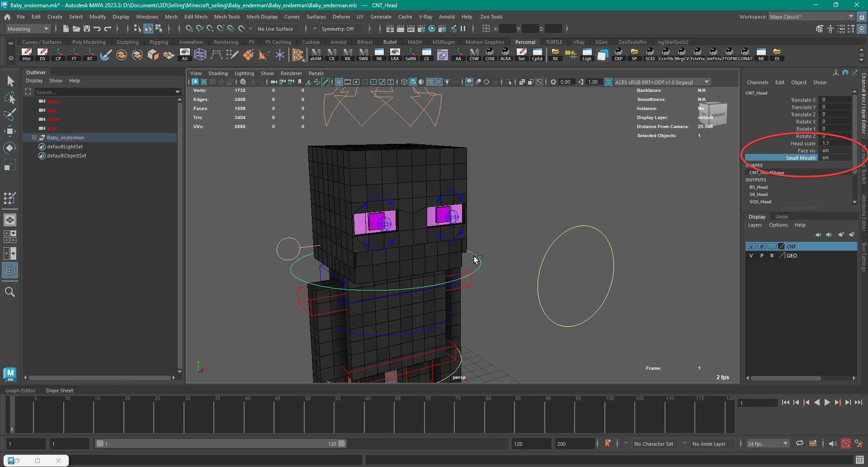Viewport: 868px width, 467px height.
Task: Toggle the Channel Box/Layer Editor icon
Action: click(862, 29)
